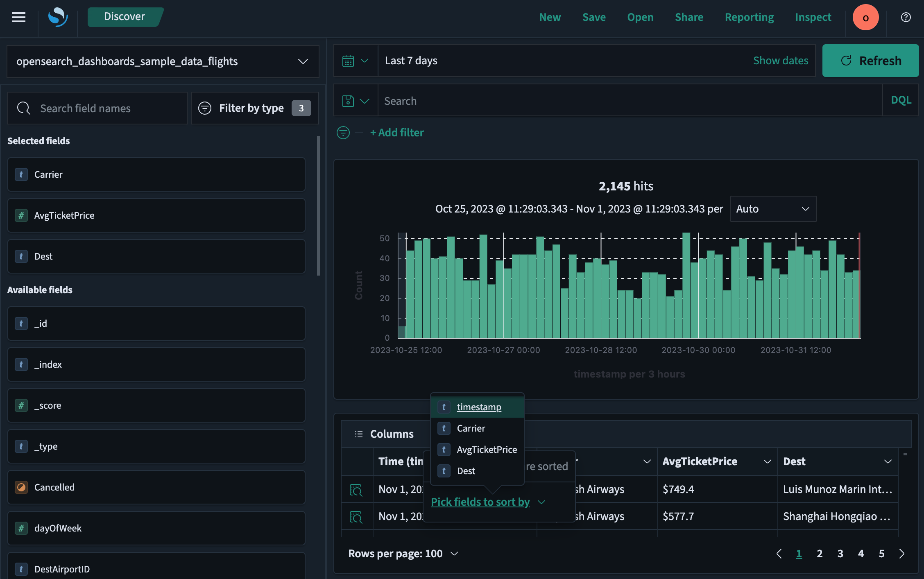The image size is (924, 579).
Task: Open the help menu icon
Action: [x=906, y=17]
